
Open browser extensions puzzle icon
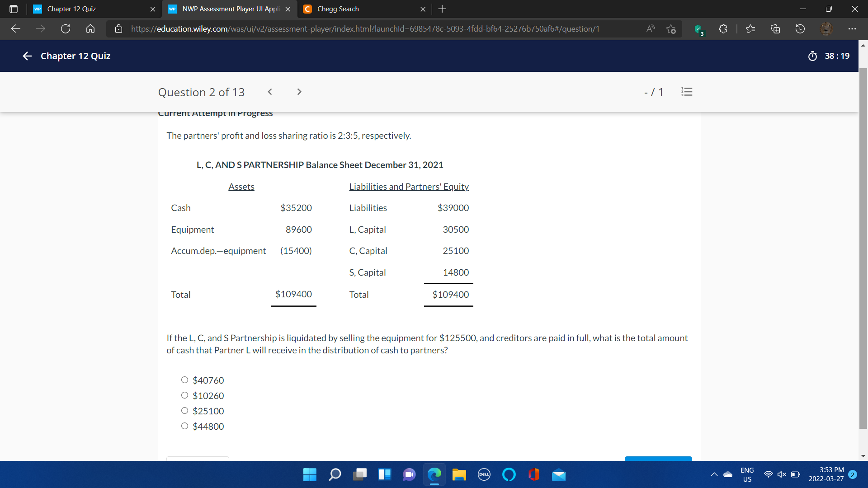point(723,29)
